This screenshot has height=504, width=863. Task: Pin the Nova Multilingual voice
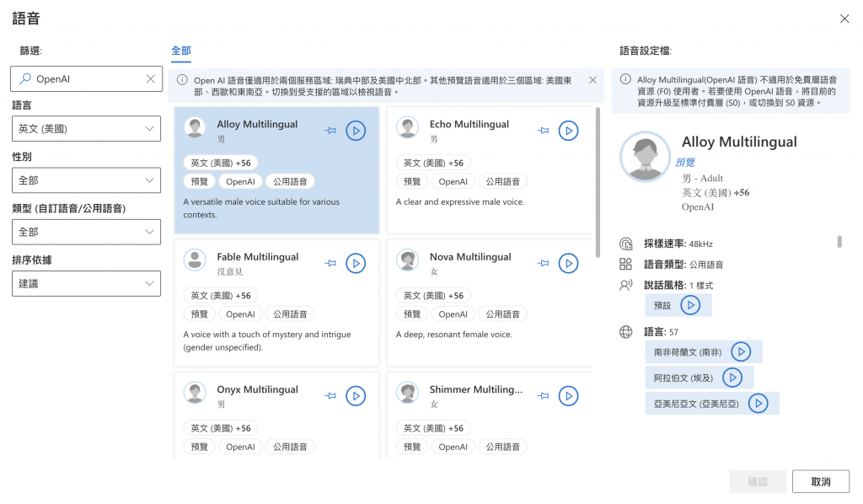tap(544, 264)
